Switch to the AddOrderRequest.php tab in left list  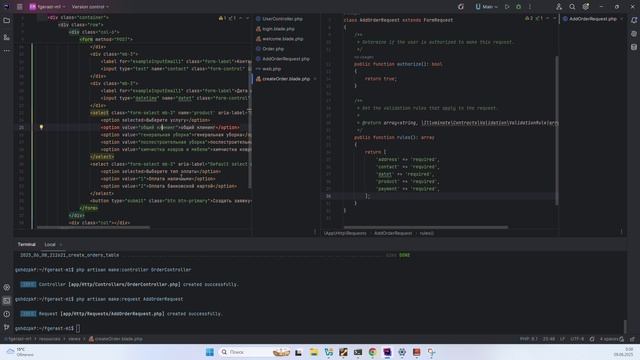click(x=286, y=59)
